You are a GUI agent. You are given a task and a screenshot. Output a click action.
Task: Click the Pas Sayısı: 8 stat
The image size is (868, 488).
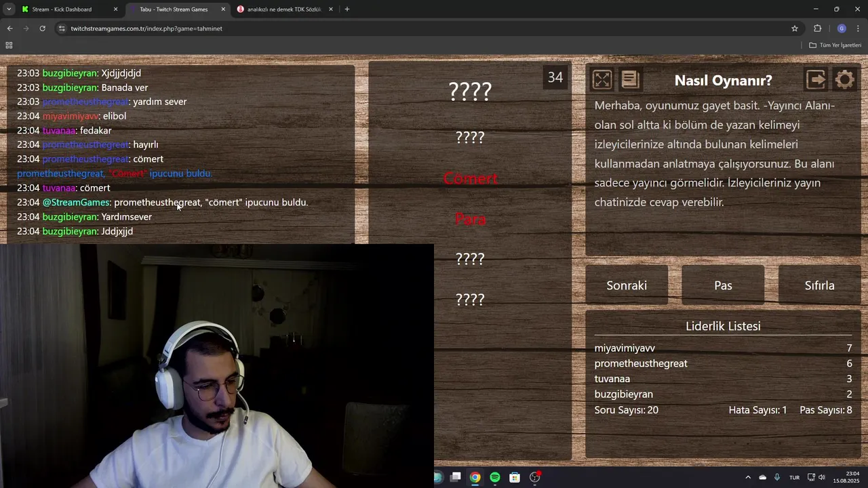826,410
